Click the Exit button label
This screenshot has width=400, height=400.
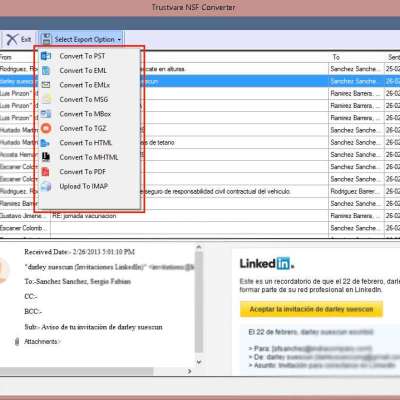[26, 39]
